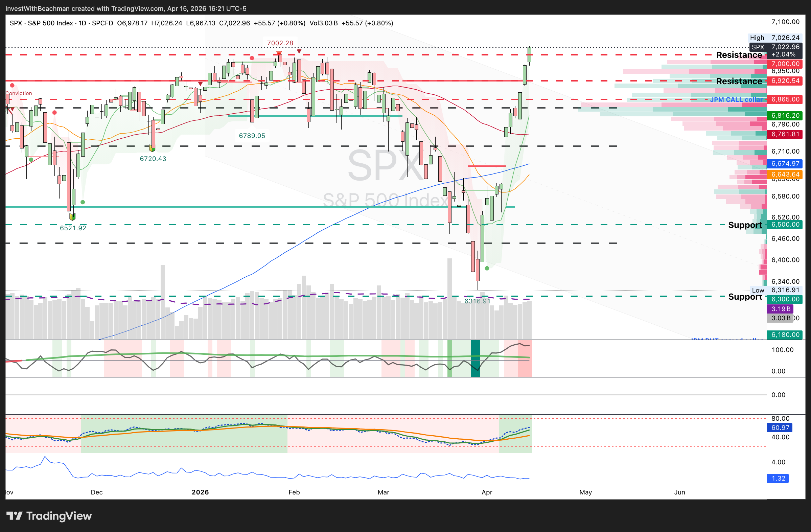Click the red 6,920.54 price-axis tag
The height and width of the screenshot is (532, 811).
785,81
